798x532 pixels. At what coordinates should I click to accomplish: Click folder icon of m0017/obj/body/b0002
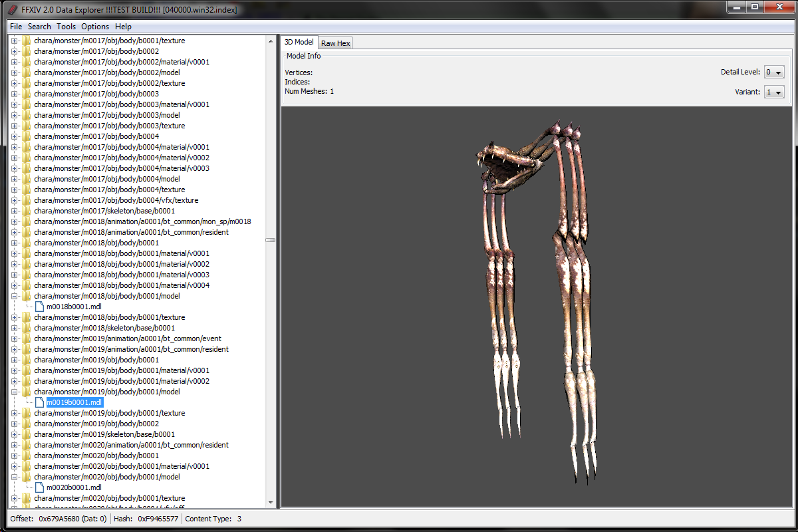pos(27,51)
